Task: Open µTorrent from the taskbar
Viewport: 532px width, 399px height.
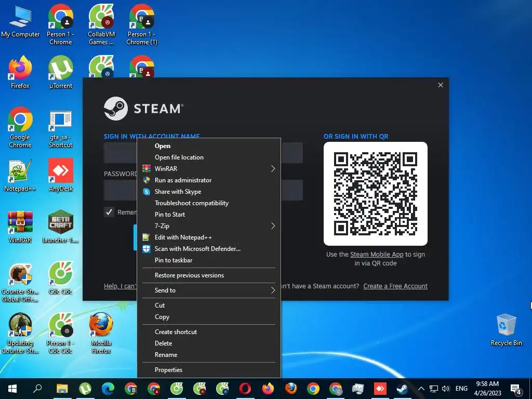Action: (x=85, y=389)
